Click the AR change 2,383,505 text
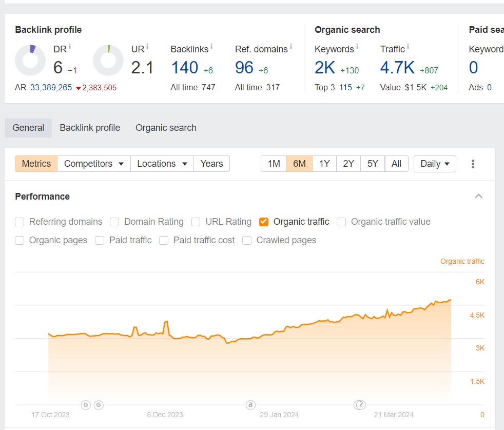This screenshot has height=430, width=504. pyautogui.click(x=100, y=87)
